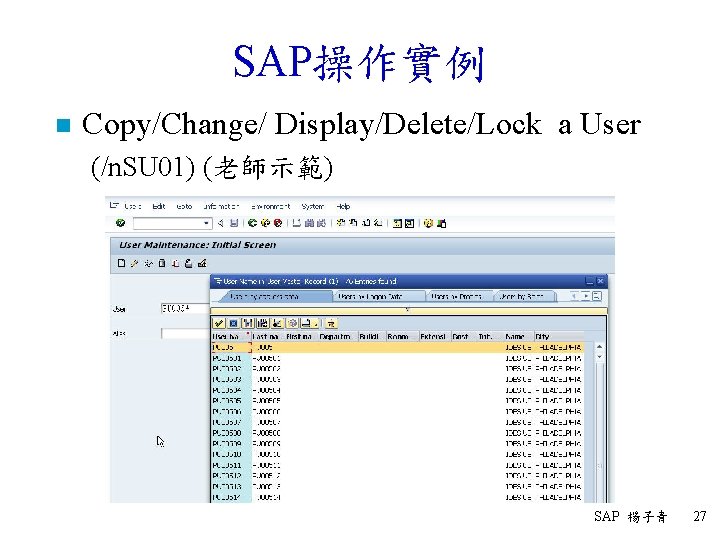Image resolution: width=720 pixels, height=540 pixels.
Task: Switch to Users by Logon Data tab
Action: (x=378, y=296)
